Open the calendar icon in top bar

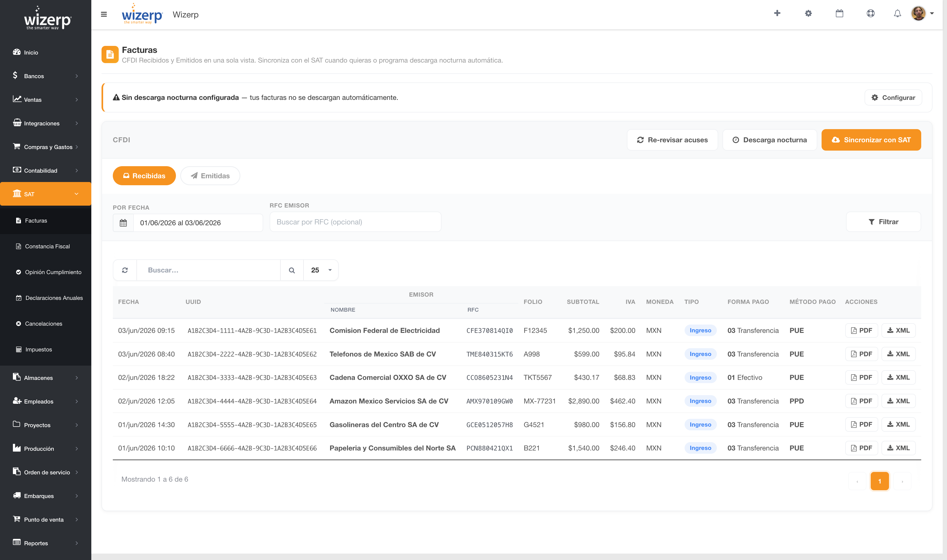tap(839, 13)
